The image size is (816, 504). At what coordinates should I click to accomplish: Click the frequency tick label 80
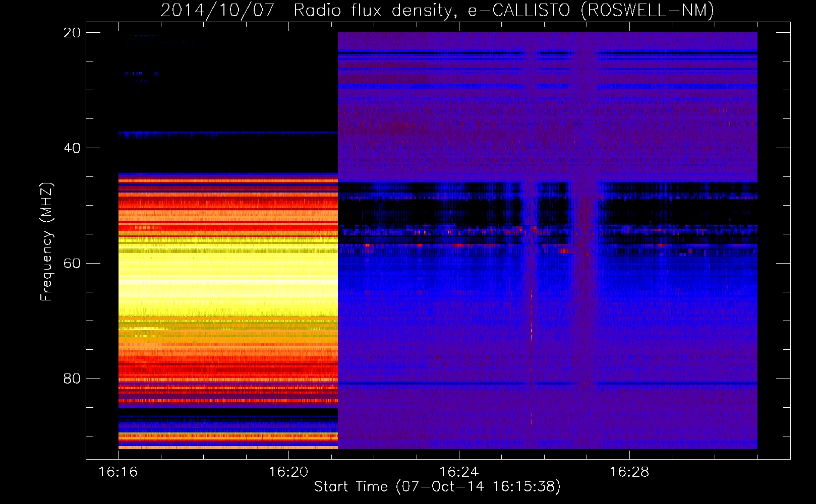pyautogui.click(x=72, y=379)
